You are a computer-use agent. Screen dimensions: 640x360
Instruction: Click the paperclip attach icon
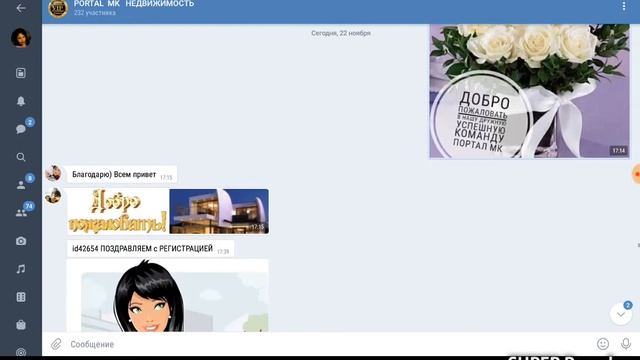tap(56, 344)
